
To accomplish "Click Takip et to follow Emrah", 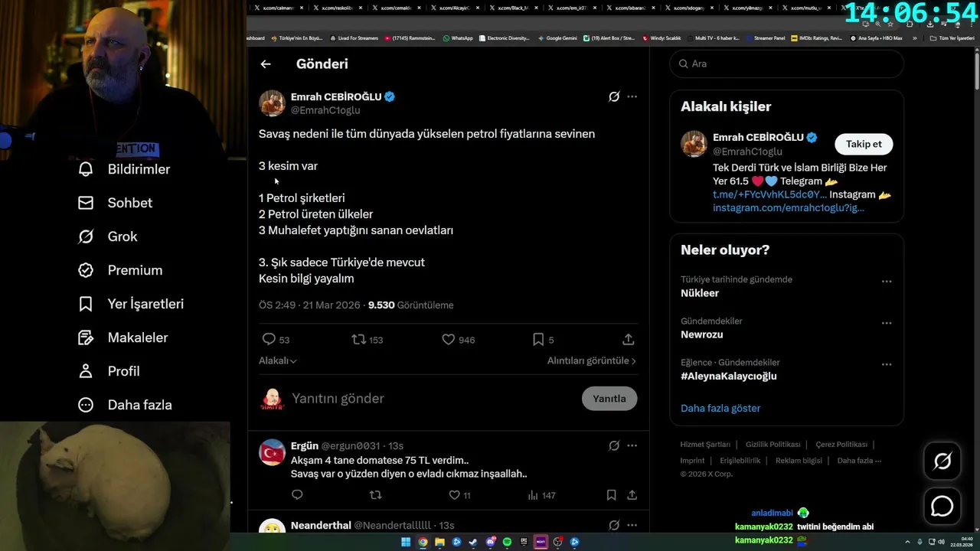I will (864, 144).
